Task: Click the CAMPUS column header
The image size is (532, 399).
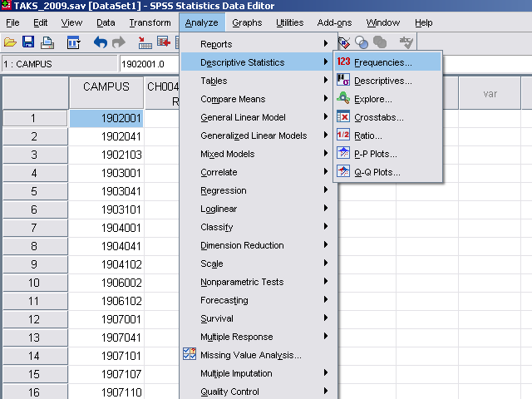Action: [x=106, y=86]
